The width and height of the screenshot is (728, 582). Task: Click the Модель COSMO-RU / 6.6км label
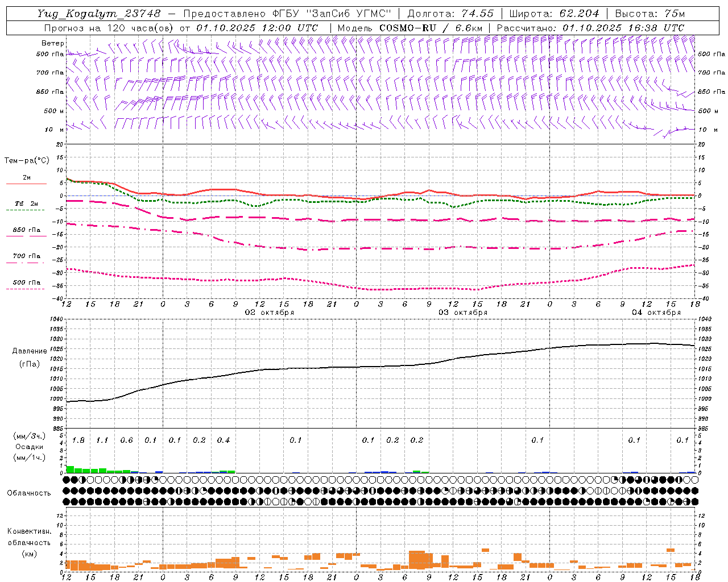pos(410,28)
